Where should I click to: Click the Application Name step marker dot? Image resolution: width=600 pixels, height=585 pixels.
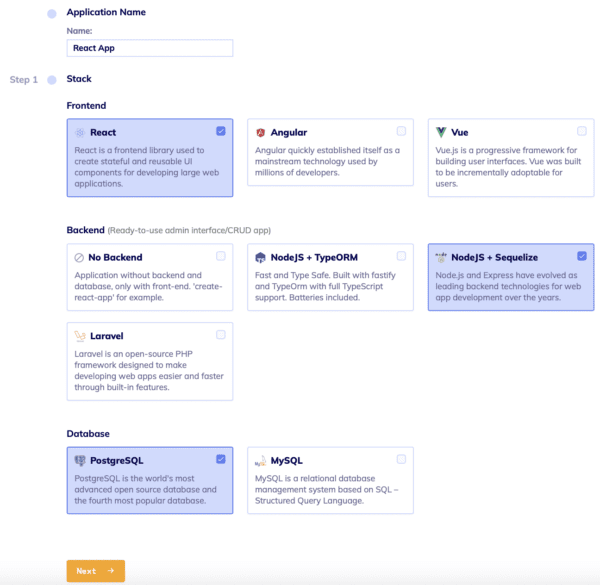tap(51, 13)
